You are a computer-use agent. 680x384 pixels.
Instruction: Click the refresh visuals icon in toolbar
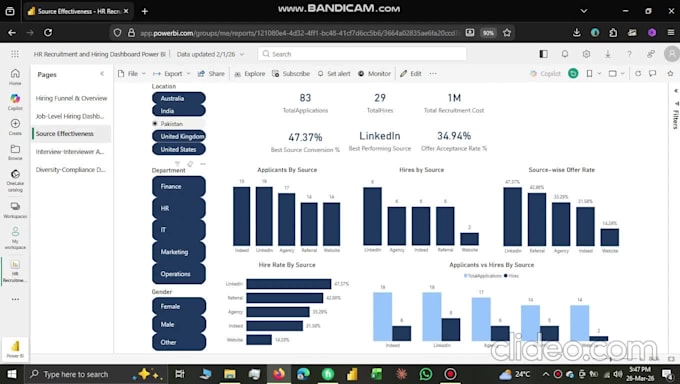tap(638, 73)
